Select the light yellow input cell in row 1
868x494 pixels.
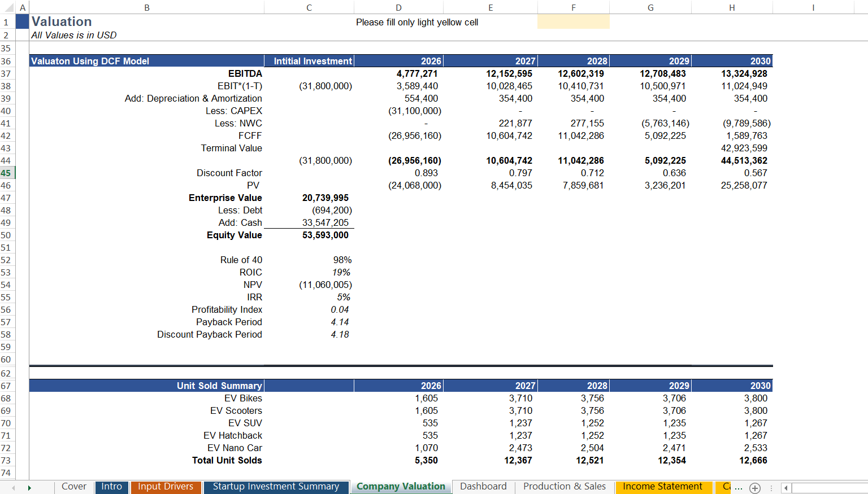(573, 22)
